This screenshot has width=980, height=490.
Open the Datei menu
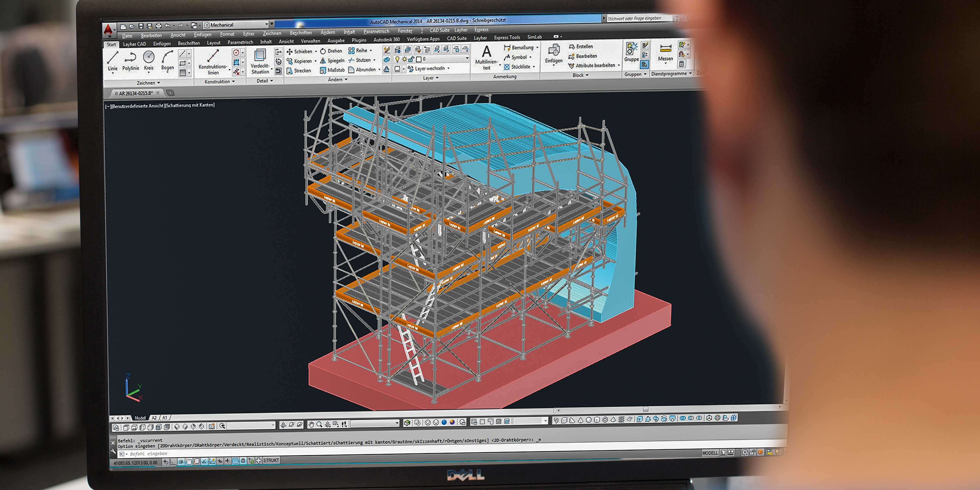[x=127, y=36]
